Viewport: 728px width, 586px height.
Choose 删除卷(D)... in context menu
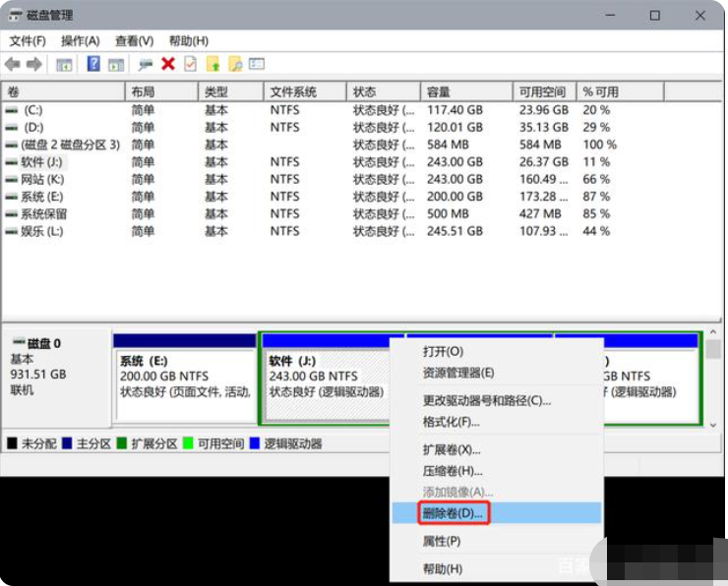pos(454,513)
